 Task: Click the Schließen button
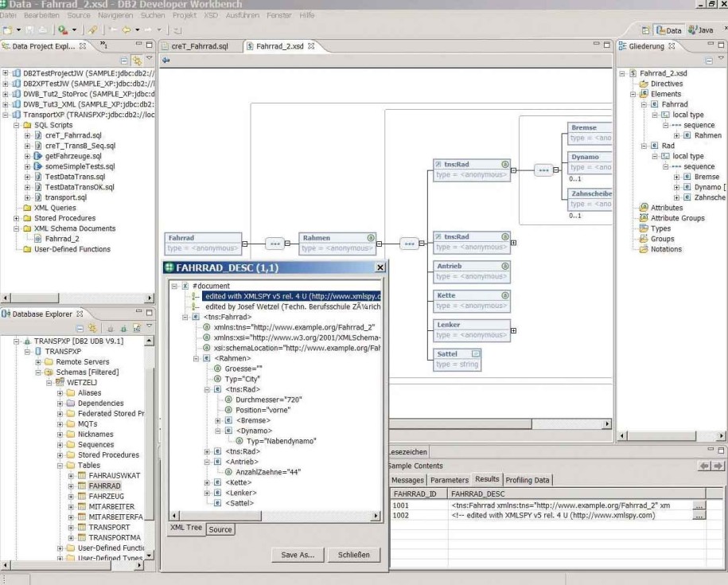pyautogui.click(x=355, y=555)
